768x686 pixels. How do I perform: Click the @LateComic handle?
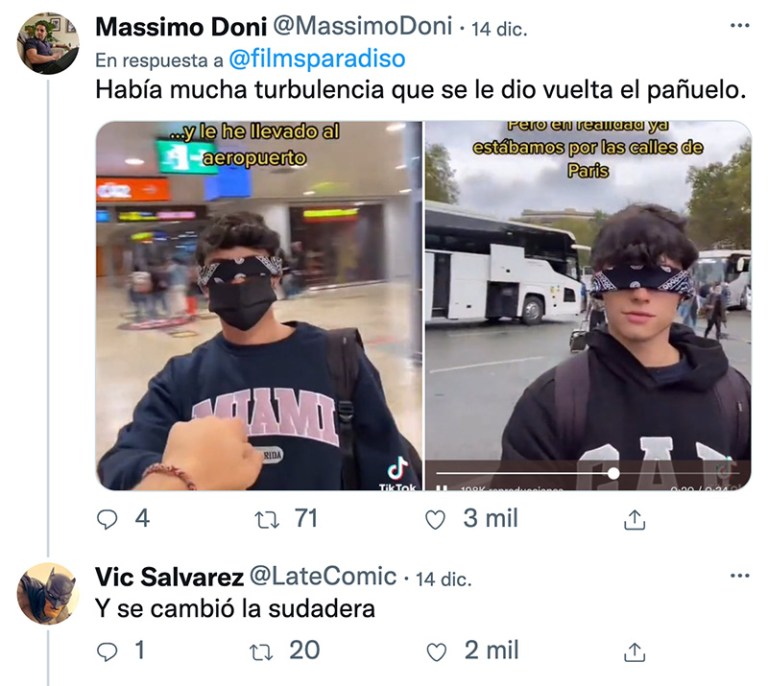[323, 577]
